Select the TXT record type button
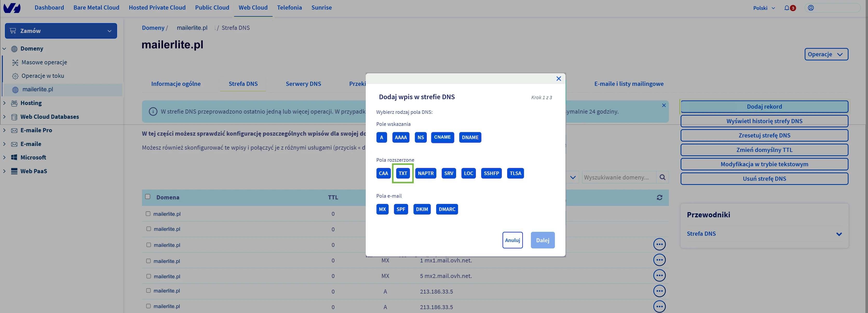868x313 pixels. 403,173
